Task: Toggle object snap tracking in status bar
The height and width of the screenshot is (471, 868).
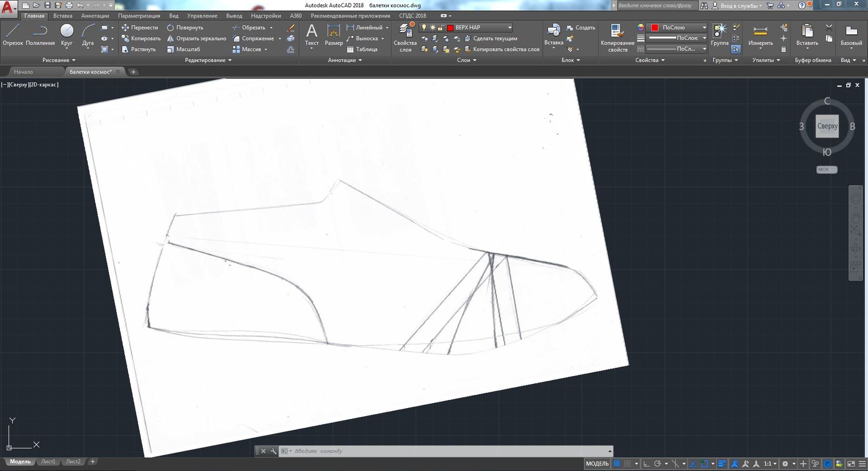Action: click(693, 464)
